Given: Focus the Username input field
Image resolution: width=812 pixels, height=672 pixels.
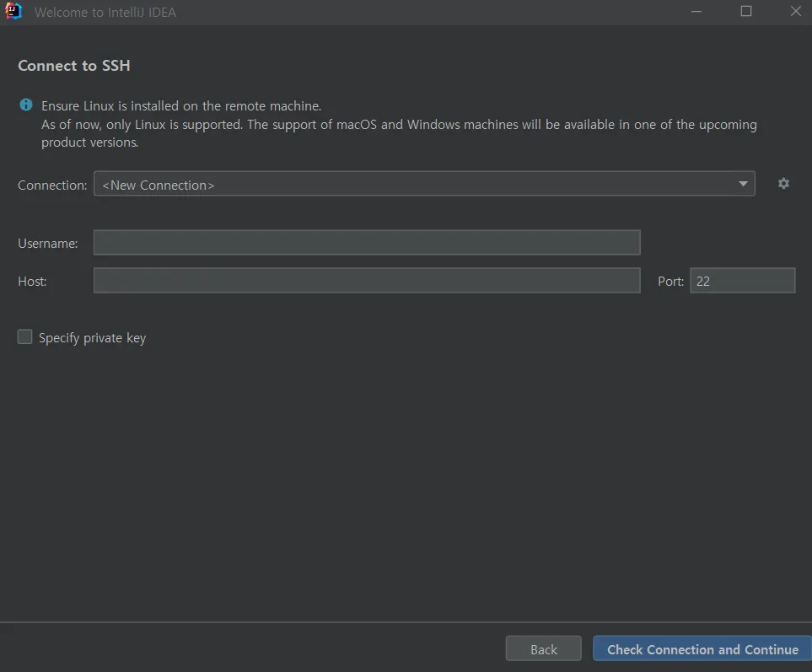Looking at the screenshot, I should (x=367, y=243).
